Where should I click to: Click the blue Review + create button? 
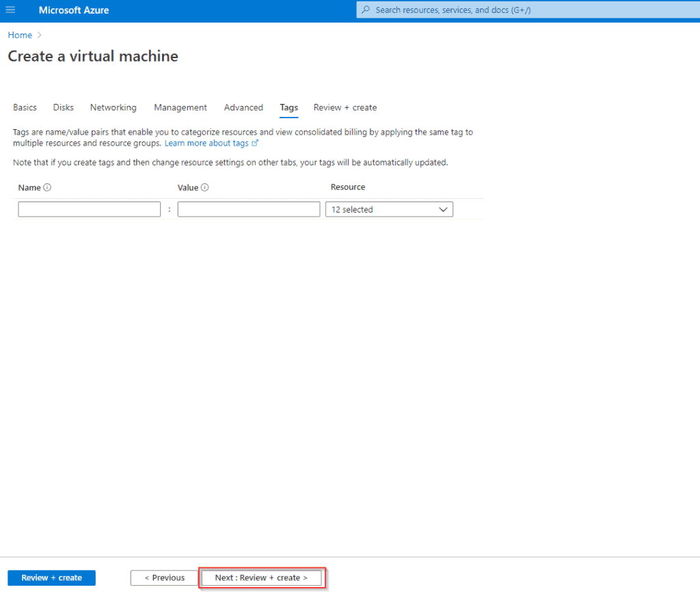[x=51, y=577]
